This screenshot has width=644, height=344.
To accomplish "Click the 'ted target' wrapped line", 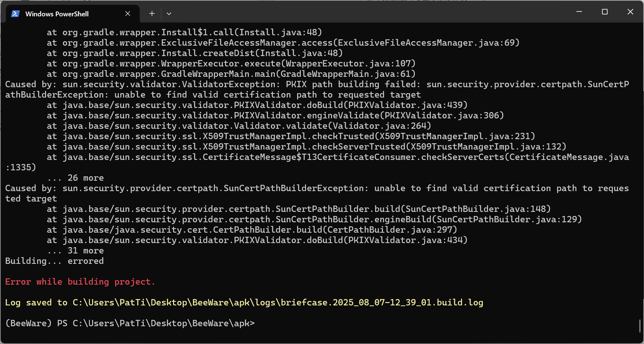I will coord(31,199).
